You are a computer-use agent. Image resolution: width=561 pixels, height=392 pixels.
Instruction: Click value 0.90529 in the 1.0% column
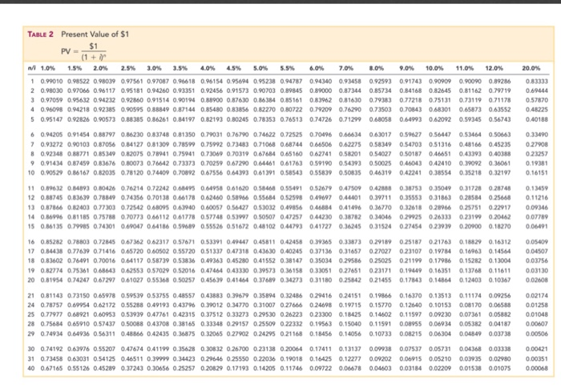[x=51, y=173]
